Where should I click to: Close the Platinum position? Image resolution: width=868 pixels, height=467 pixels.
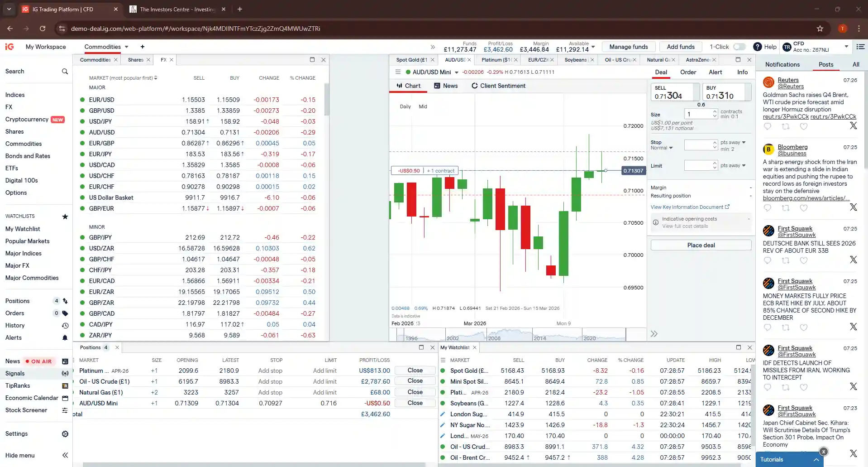coord(415,370)
